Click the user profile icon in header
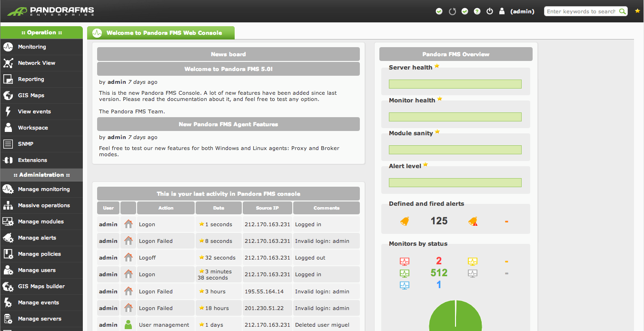 502,11
